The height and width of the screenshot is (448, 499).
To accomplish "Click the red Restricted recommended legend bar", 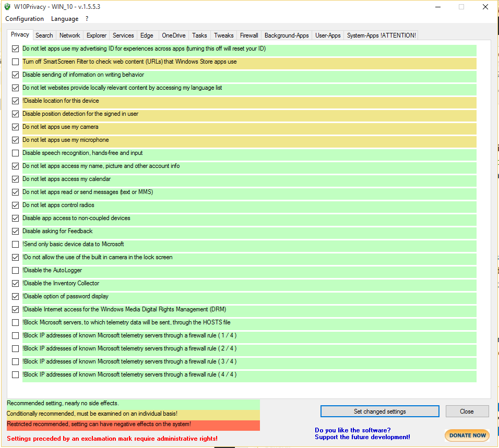I will point(133,425).
